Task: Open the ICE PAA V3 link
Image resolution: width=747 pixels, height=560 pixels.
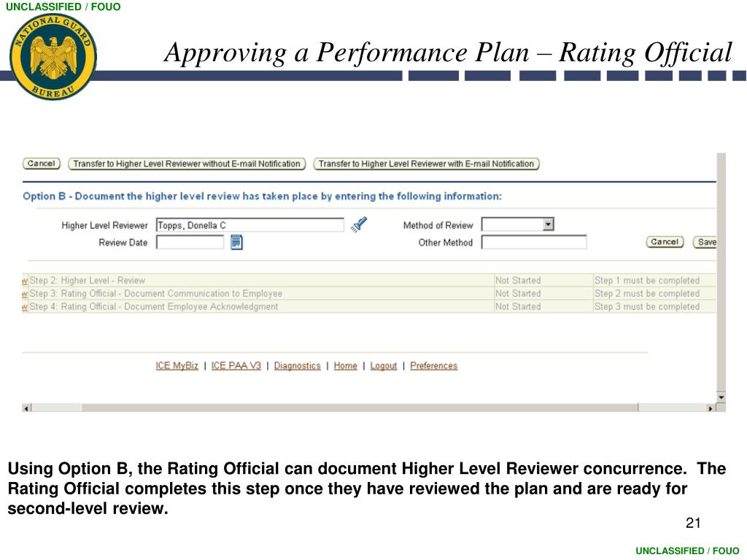Action: click(236, 365)
